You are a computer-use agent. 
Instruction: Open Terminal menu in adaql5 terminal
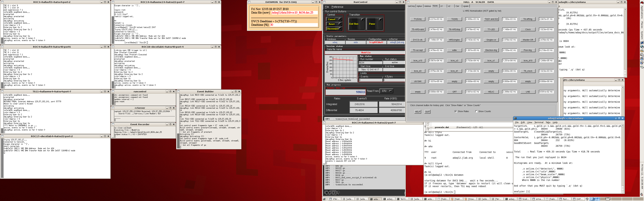pos(539,122)
